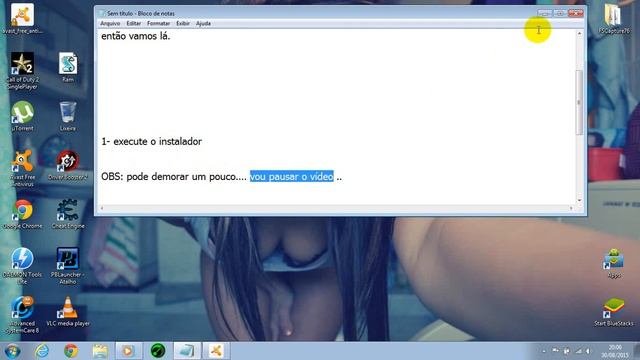The width and height of the screenshot is (640, 360).
Task: Select the Ram file icon on desktop
Action: (68, 67)
